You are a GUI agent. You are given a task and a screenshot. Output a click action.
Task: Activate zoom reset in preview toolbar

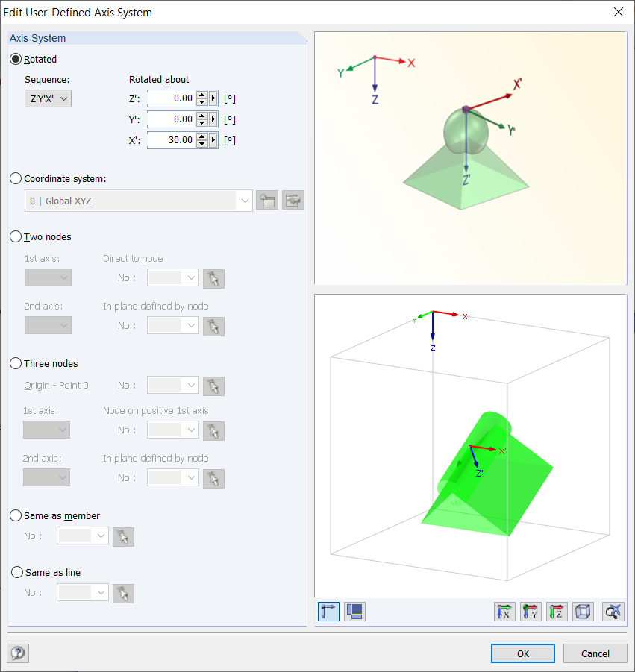point(612,612)
